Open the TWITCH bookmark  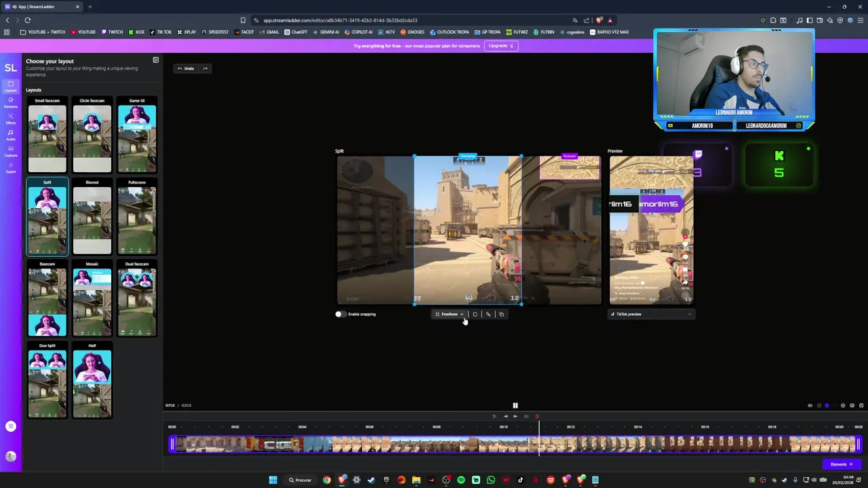(x=113, y=32)
